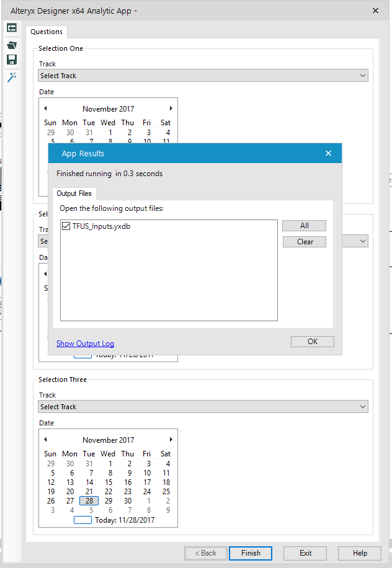Select day 4 in Selection One calendar
This screenshot has height=568, width=392.
tap(167, 133)
